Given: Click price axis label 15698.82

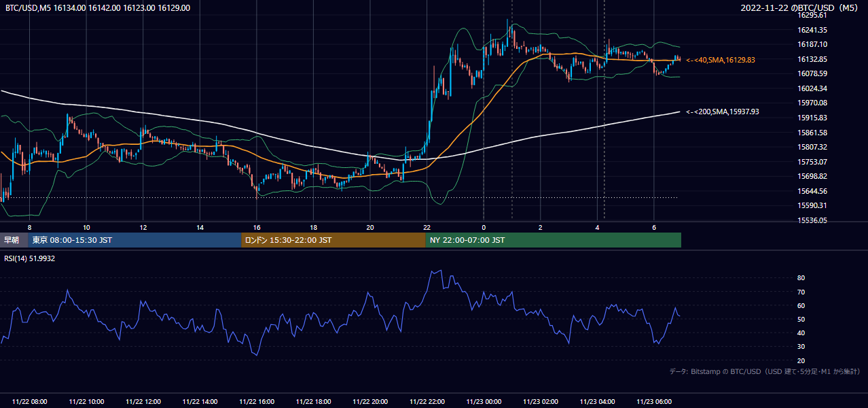Looking at the screenshot, I should coord(812,176).
